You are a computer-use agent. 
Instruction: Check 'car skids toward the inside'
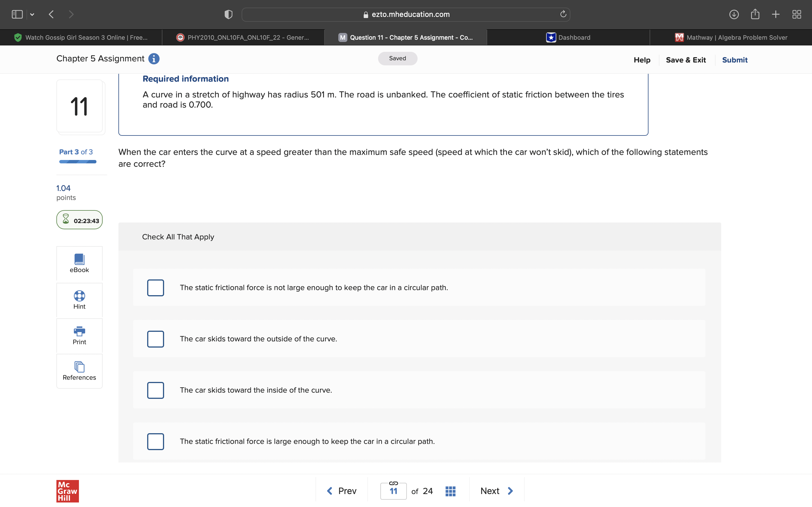pos(155,390)
